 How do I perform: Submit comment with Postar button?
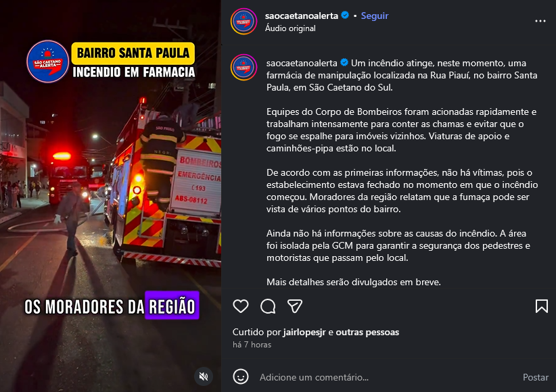pos(536,377)
